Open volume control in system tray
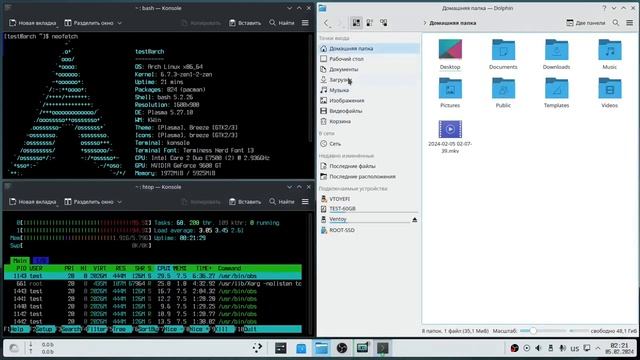The width and height of the screenshot is (640, 360). (538, 348)
